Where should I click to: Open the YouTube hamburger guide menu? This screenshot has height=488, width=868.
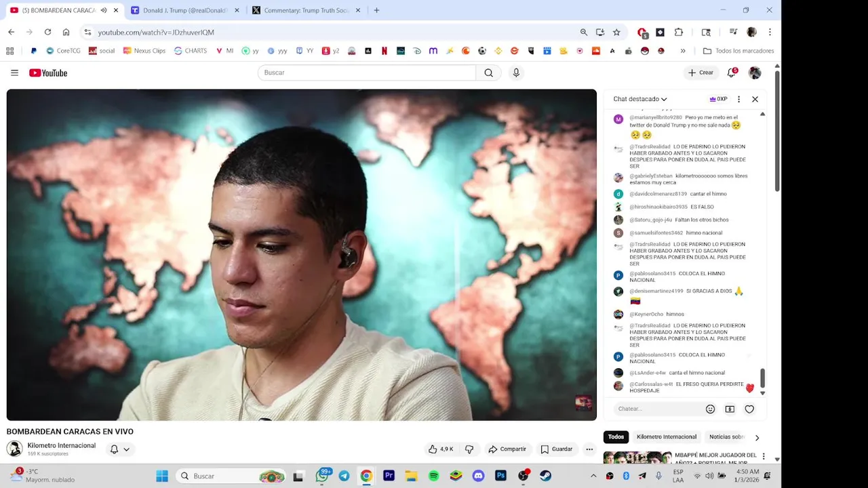point(14,73)
